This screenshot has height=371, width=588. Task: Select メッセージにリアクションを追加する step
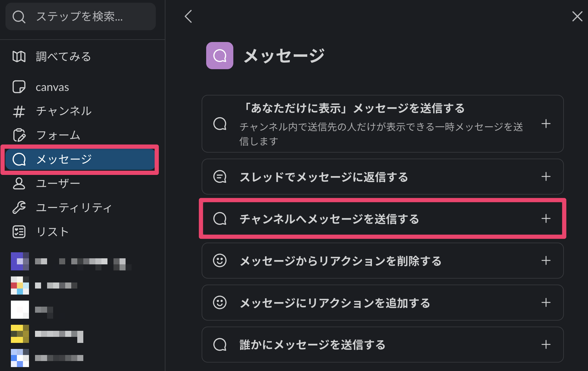[x=335, y=303]
